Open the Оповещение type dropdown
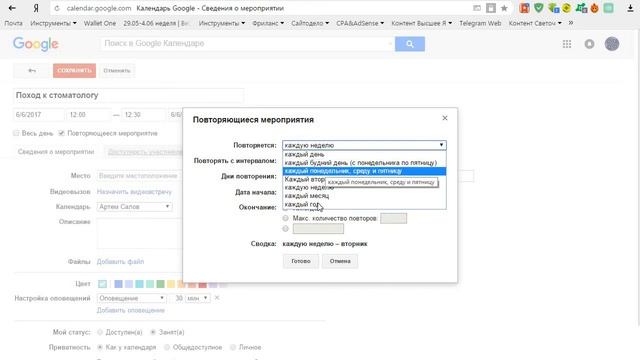This screenshot has height=360, width=640. click(131, 298)
